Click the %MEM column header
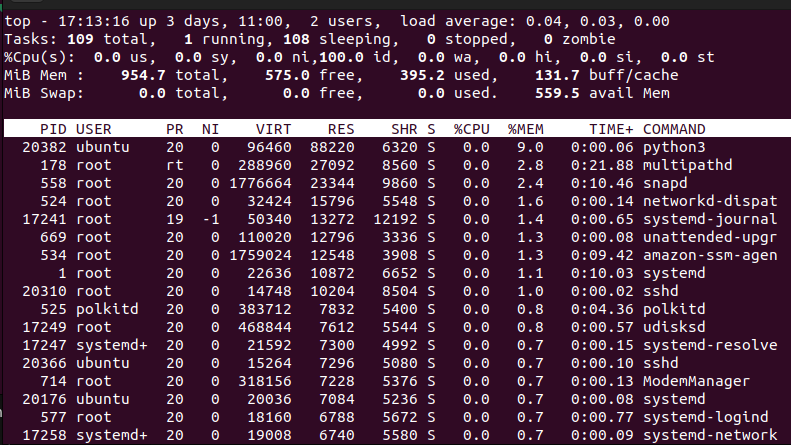The width and height of the screenshot is (791, 445). tap(526, 129)
